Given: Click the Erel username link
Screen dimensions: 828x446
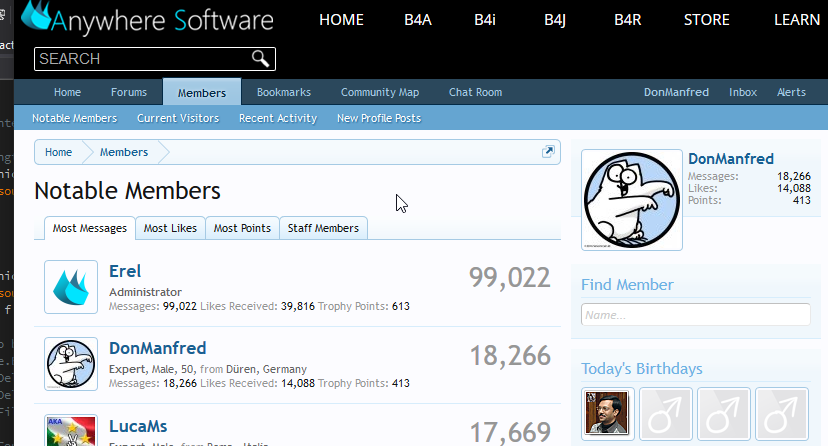Looking at the screenshot, I should coord(125,271).
